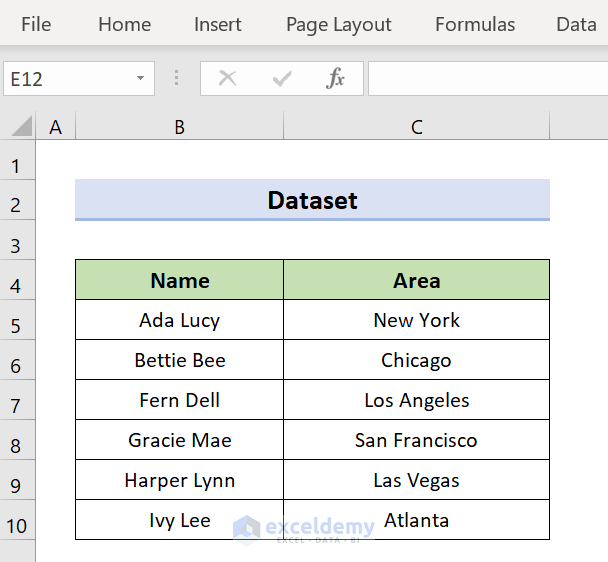608x562 pixels.
Task: Click the Dataset title cell
Action: tap(312, 200)
